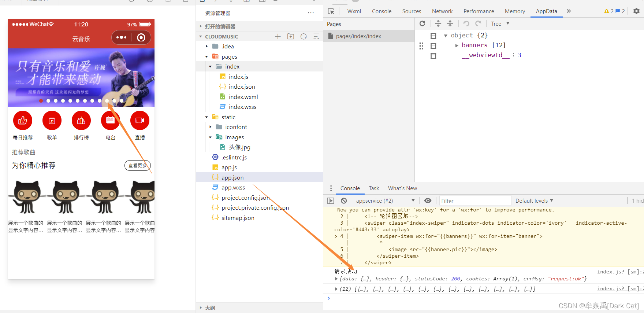This screenshot has width=644, height=313.
Task: Show more devtools tabs chevron
Action: [569, 11]
